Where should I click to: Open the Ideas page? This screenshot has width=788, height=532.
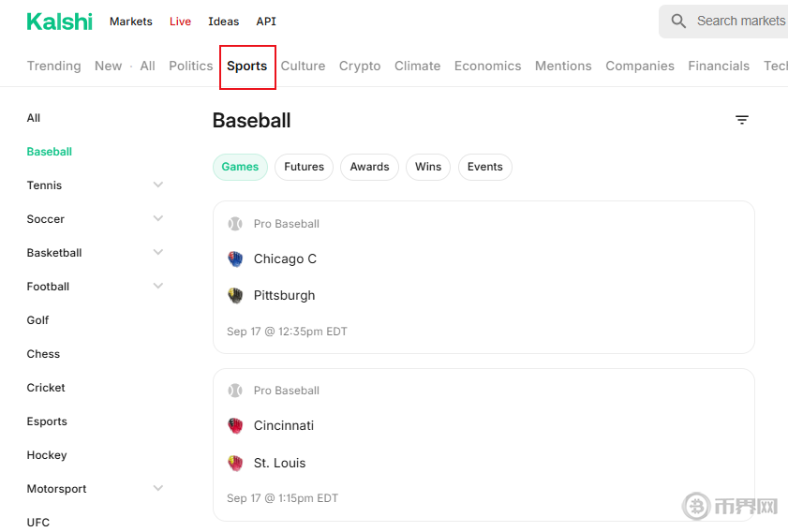tap(224, 22)
